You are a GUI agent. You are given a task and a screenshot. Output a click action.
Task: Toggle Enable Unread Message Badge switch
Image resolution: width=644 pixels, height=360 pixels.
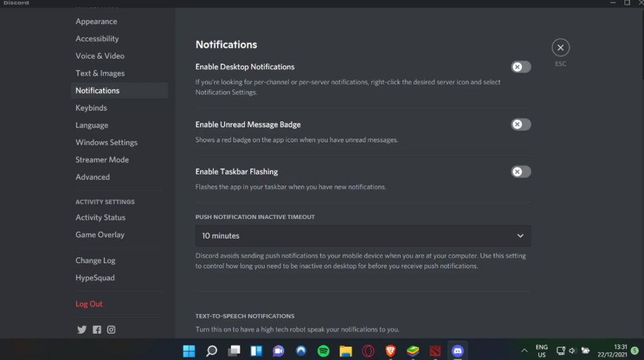tap(521, 125)
